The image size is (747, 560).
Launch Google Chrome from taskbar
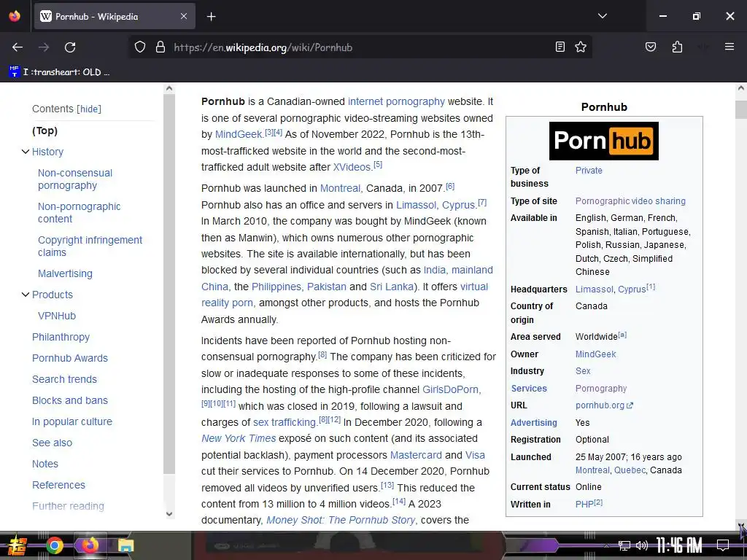[x=55, y=545]
